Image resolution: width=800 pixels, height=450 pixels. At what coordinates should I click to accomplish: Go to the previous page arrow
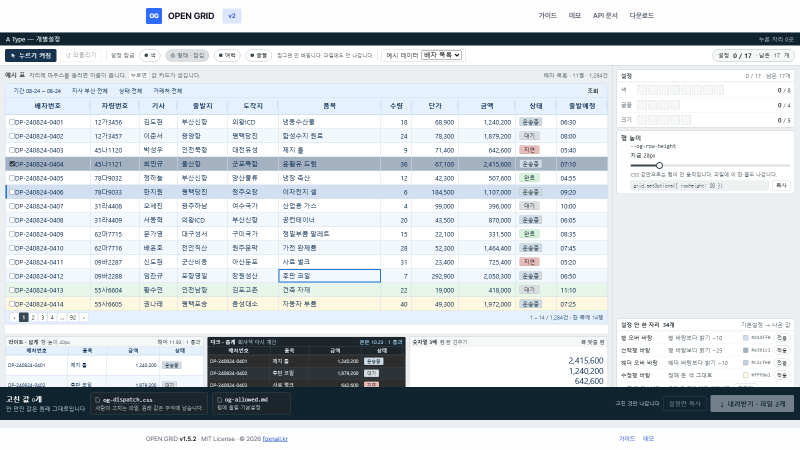click(x=14, y=317)
